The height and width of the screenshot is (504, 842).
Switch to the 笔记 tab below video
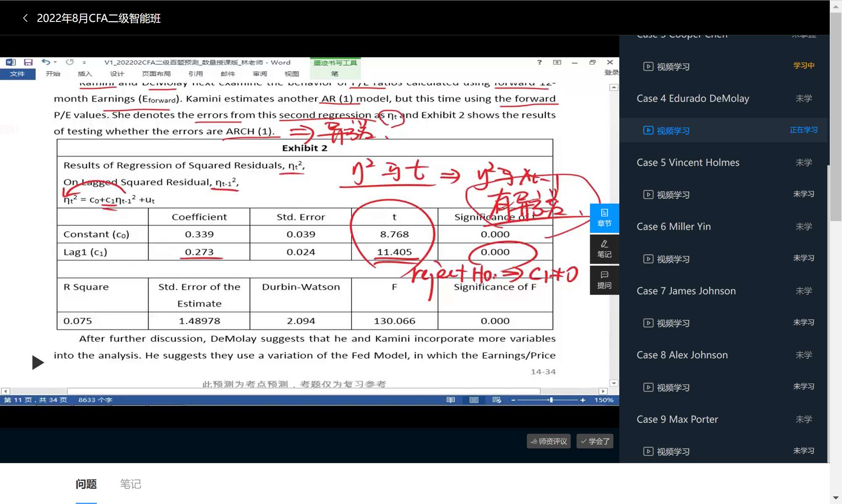point(131,484)
